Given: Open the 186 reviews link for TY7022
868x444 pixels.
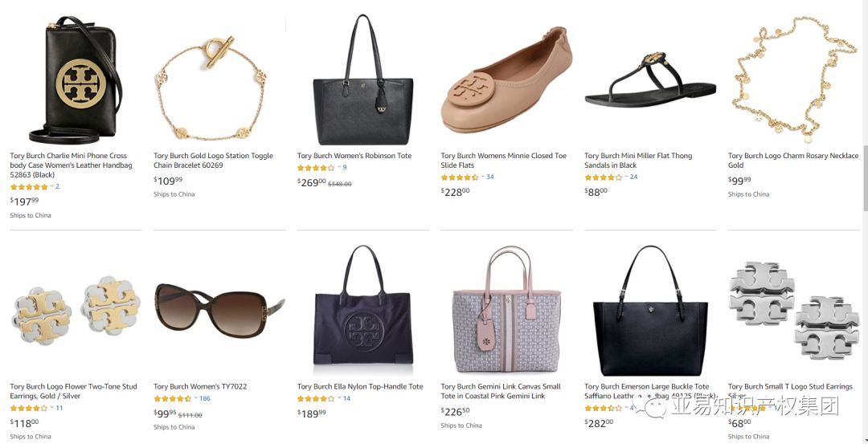Looking at the screenshot, I should (x=205, y=398).
